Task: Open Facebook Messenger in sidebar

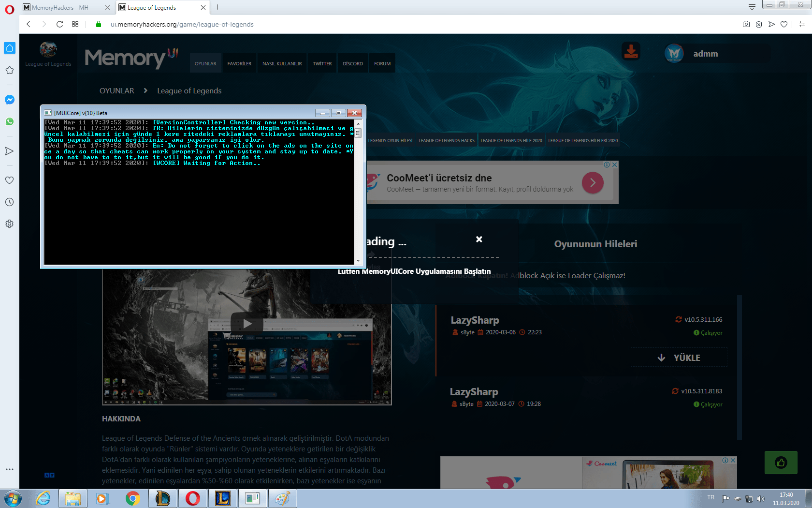Action: pos(9,100)
